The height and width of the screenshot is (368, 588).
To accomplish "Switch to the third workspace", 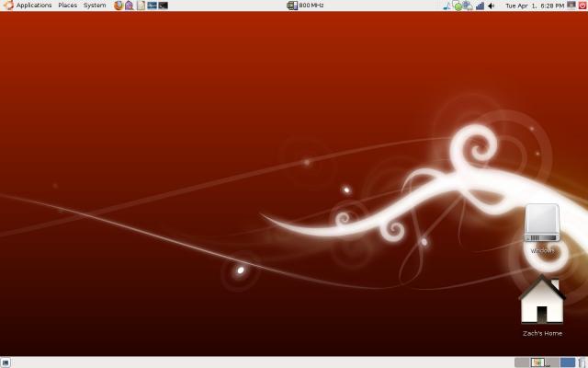I will tap(552, 362).
